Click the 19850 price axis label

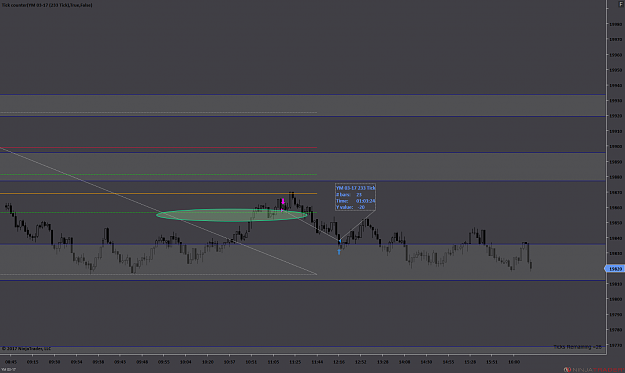pos(616,223)
